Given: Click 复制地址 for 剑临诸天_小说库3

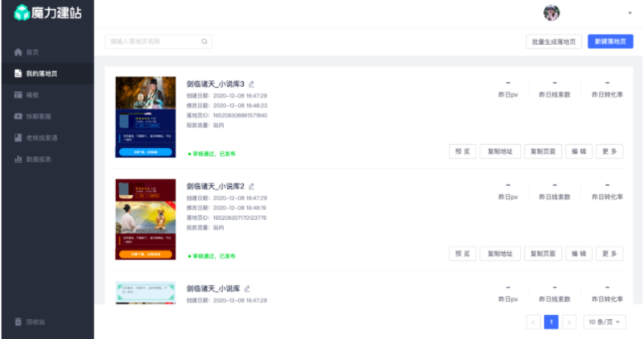Looking at the screenshot, I should click(x=500, y=151).
